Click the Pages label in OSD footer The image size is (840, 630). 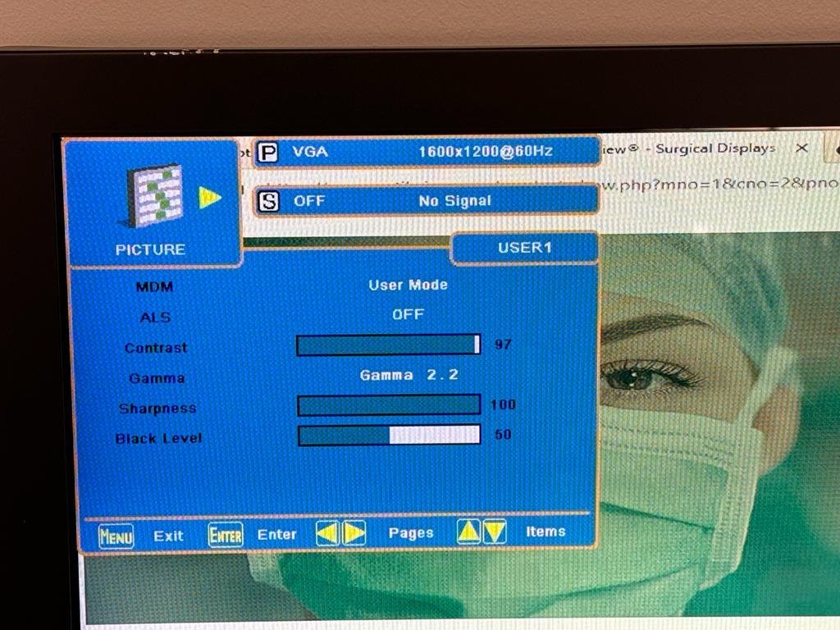coord(411,533)
